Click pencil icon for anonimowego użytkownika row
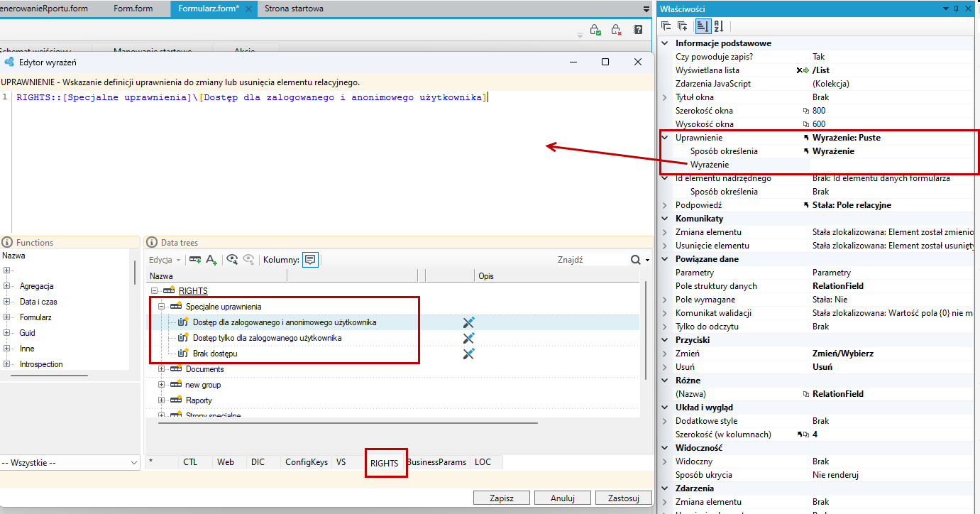The width and height of the screenshot is (980, 514). point(468,322)
